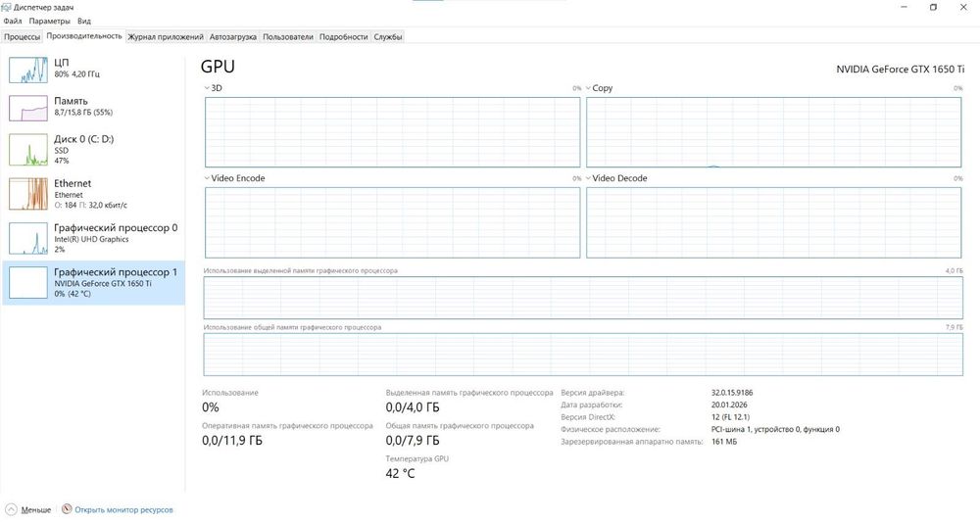Click the Использование value 0%

[211, 407]
